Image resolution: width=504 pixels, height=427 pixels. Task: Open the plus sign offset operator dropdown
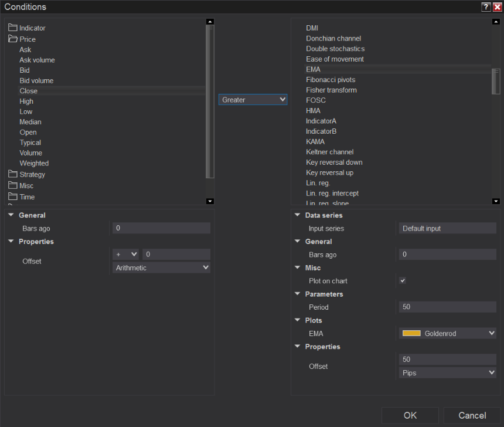coord(125,254)
